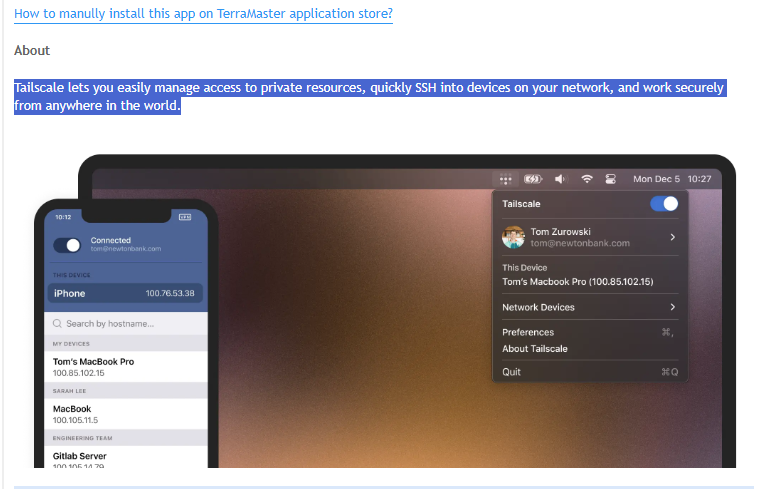764x489 pixels.
Task: Choose Quit in Tailscale menu
Action: [590, 372]
